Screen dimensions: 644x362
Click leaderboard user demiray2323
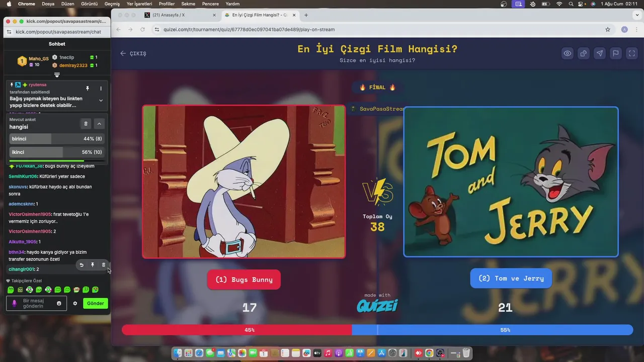pyautogui.click(x=73, y=65)
